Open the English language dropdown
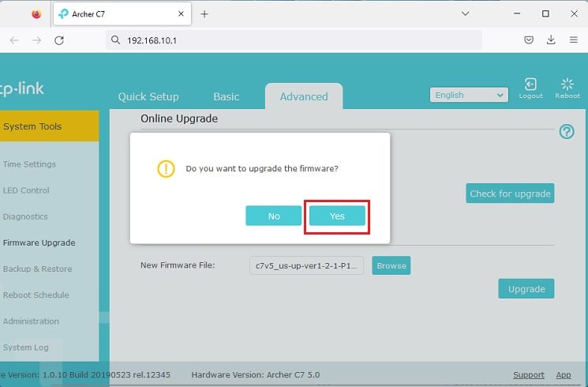Image resolution: width=588 pixels, height=387 pixels. point(469,95)
